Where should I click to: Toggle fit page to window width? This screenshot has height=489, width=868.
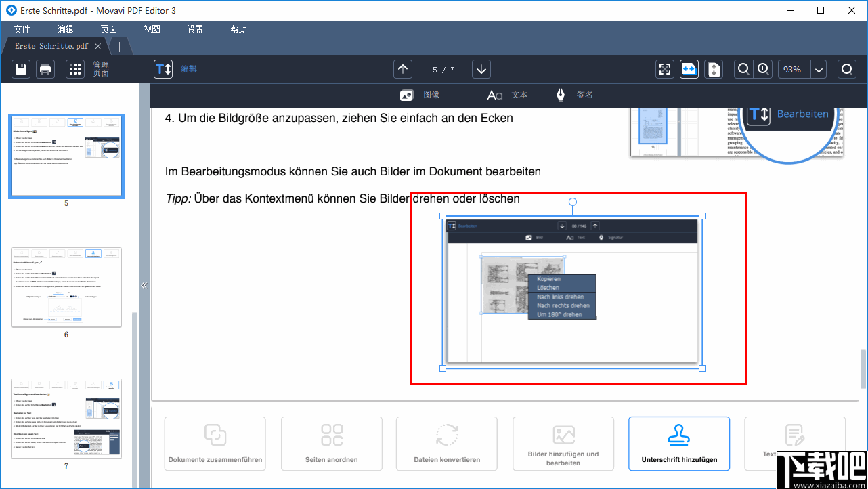pyautogui.click(x=689, y=68)
